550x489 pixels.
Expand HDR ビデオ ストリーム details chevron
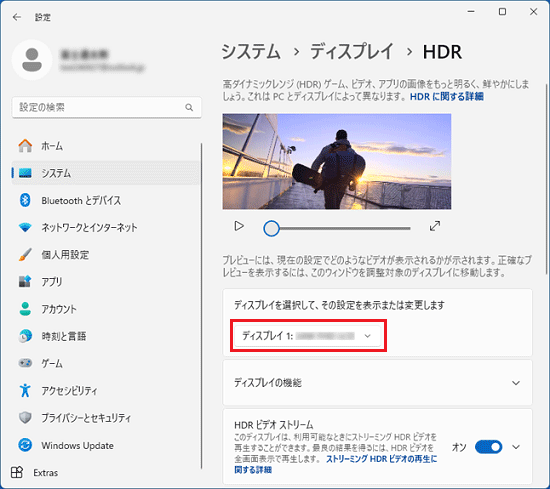click(516, 447)
